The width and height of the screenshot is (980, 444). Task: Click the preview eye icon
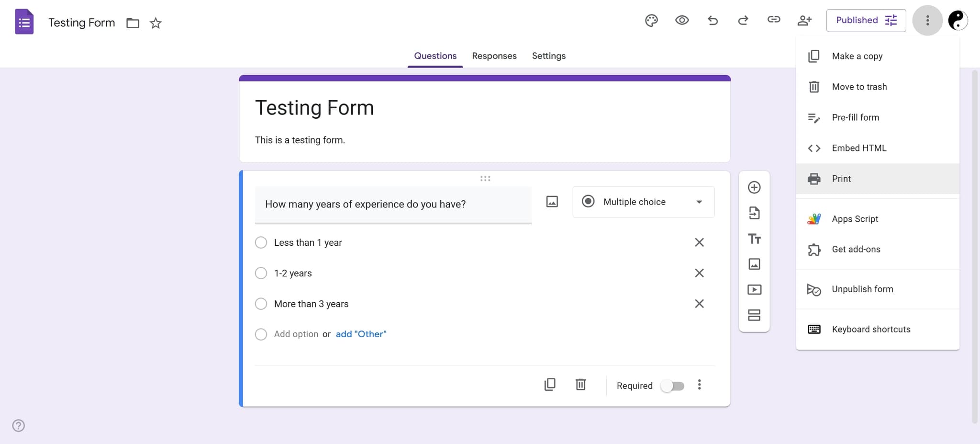pyautogui.click(x=682, y=20)
